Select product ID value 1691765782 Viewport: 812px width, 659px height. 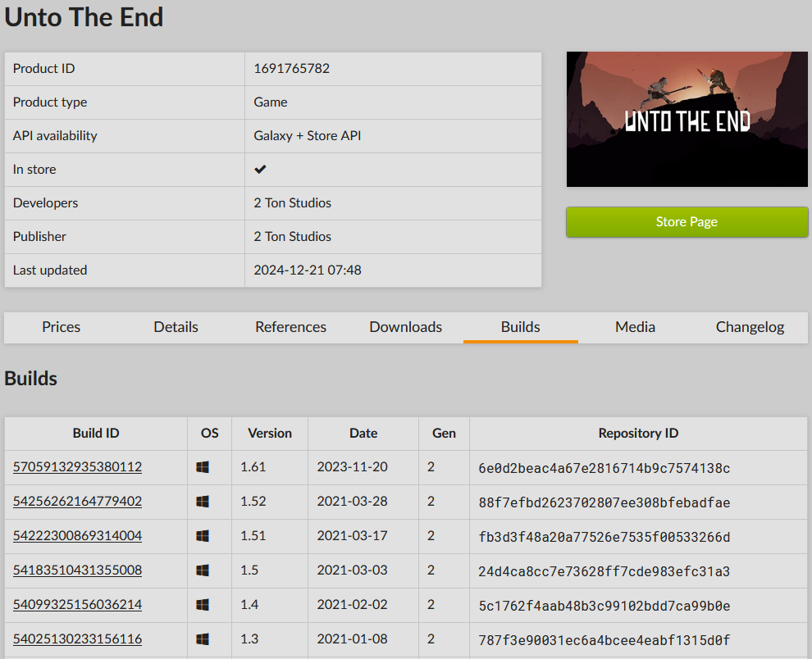click(x=291, y=68)
